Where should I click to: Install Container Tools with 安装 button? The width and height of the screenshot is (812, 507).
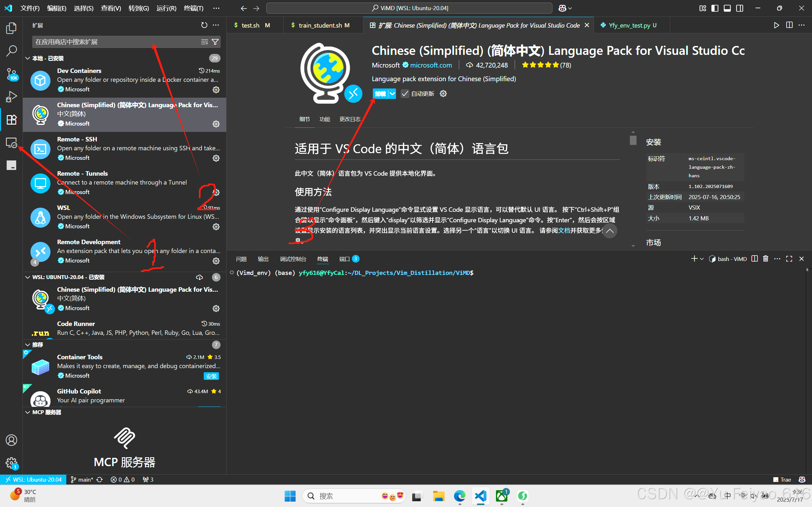tap(211, 376)
